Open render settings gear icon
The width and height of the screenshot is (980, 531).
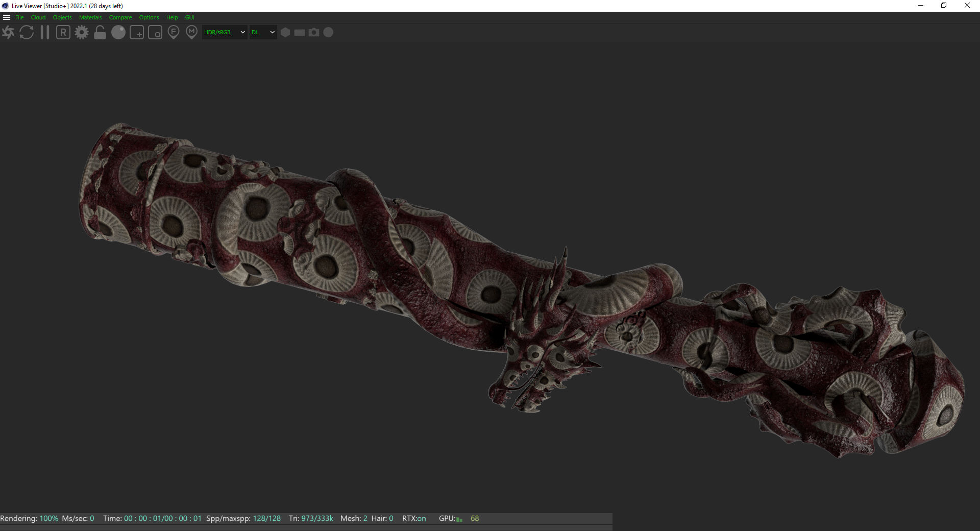click(82, 33)
